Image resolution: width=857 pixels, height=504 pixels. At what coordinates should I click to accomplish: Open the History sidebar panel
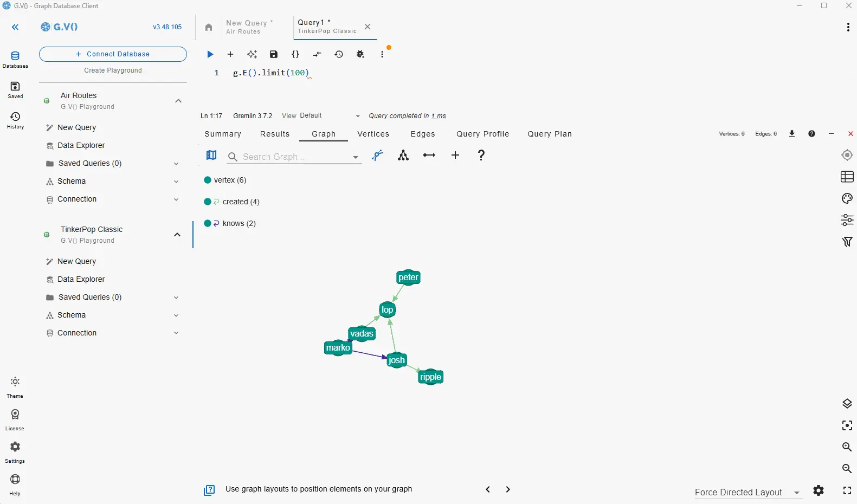[x=15, y=120]
